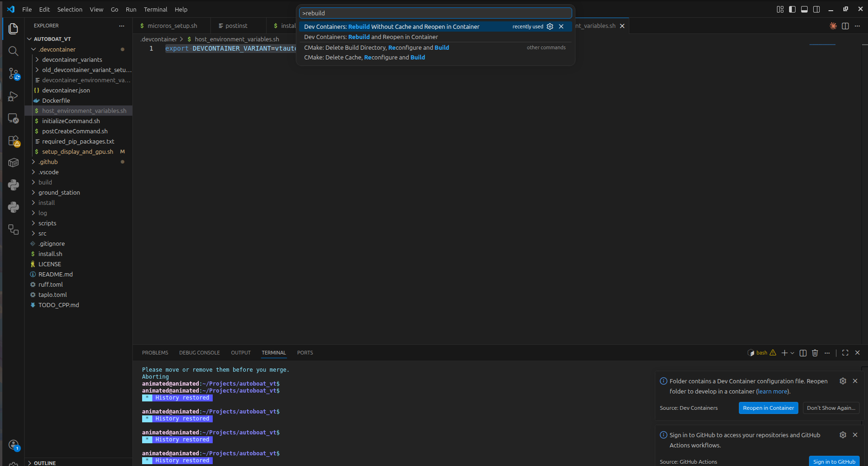Switch to the PROBLEMS tab
Image resolution: width=868 pixels, height=466 pixels.
click(155, 353)
